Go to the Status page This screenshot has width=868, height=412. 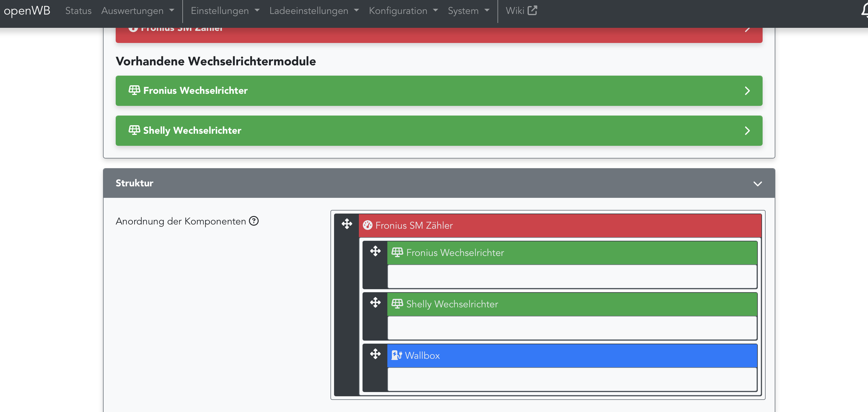[x=78, y=11]
